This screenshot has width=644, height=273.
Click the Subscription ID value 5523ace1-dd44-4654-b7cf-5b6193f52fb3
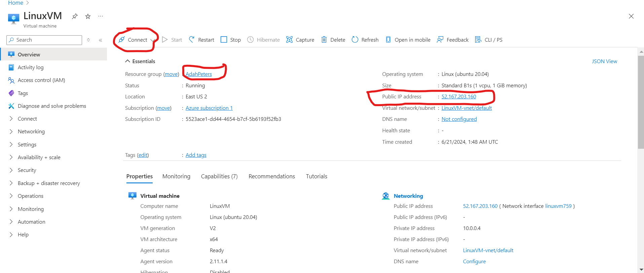pos(233,119)
